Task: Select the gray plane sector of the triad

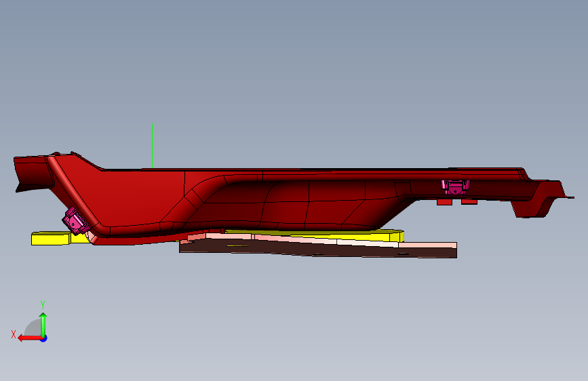Action: coord(33,329)
